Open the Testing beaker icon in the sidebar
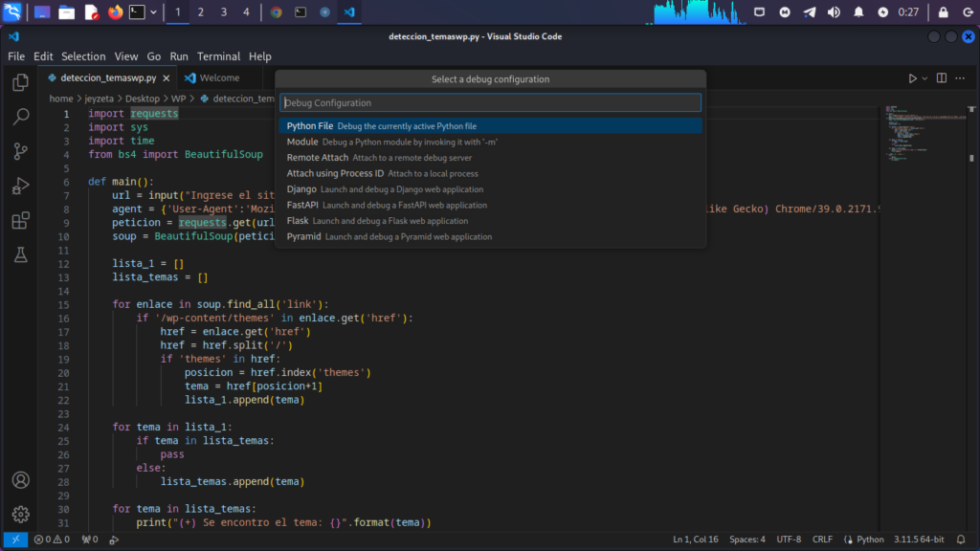980x551 pixels. 19,254
